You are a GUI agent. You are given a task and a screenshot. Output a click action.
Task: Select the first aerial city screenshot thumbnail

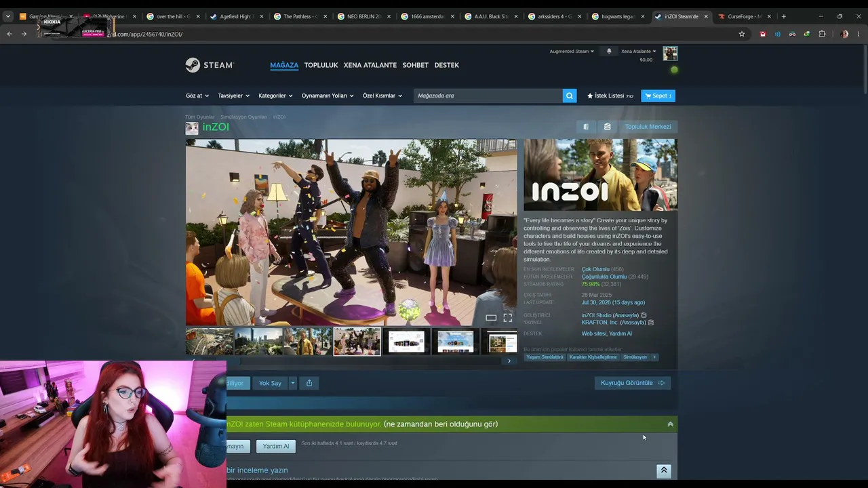click(210, 342)
